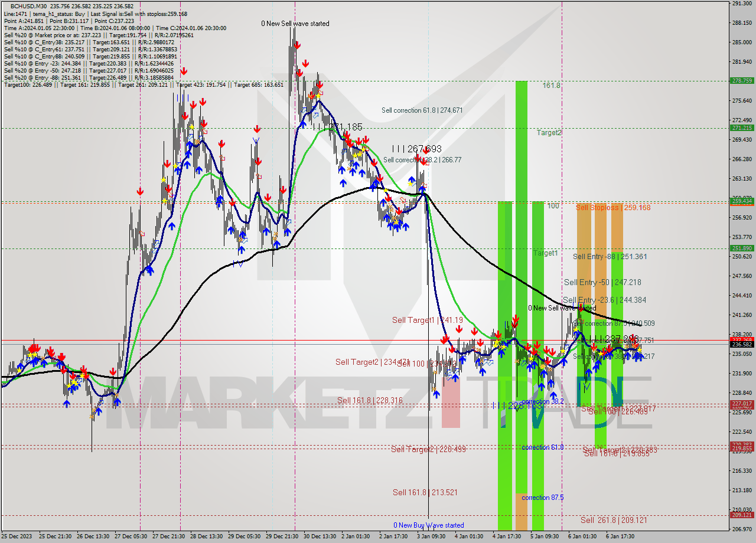
Task: Select the blue 'correction 87.5' label
Action: click(x=543, y=498)
